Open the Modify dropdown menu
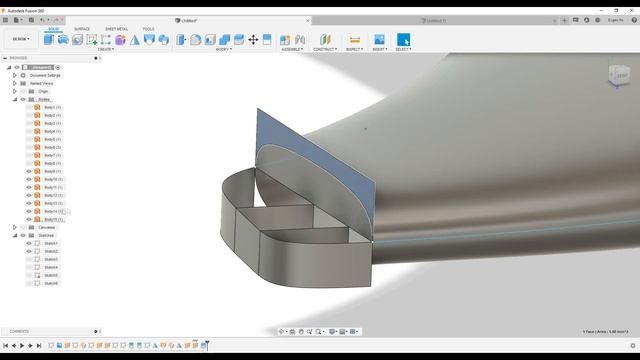The height and width of the screenshot is (360, 640). [x=223, y=49]
